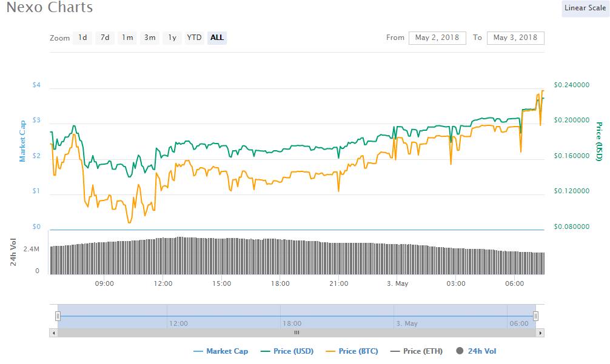Toggle 24h Vol legend item
This screenshot has height=364, width=610.
point(476,351)
